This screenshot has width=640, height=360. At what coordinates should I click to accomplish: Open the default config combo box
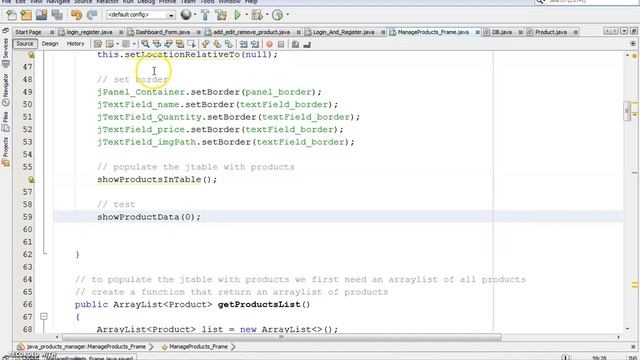point(140,15)
